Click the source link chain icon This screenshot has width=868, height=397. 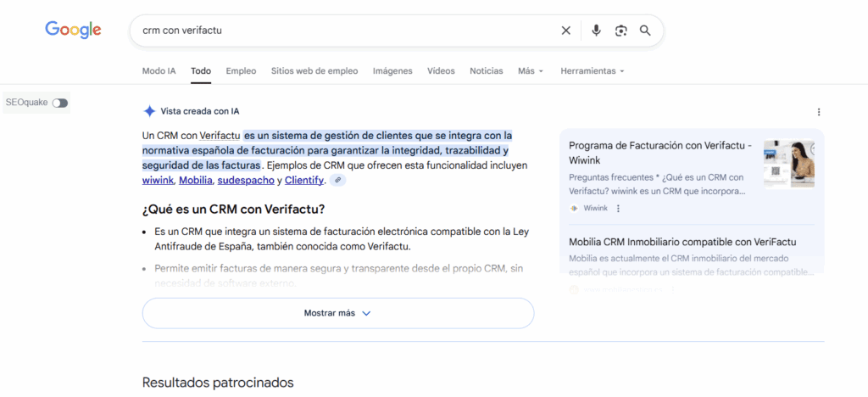[337, 181]
